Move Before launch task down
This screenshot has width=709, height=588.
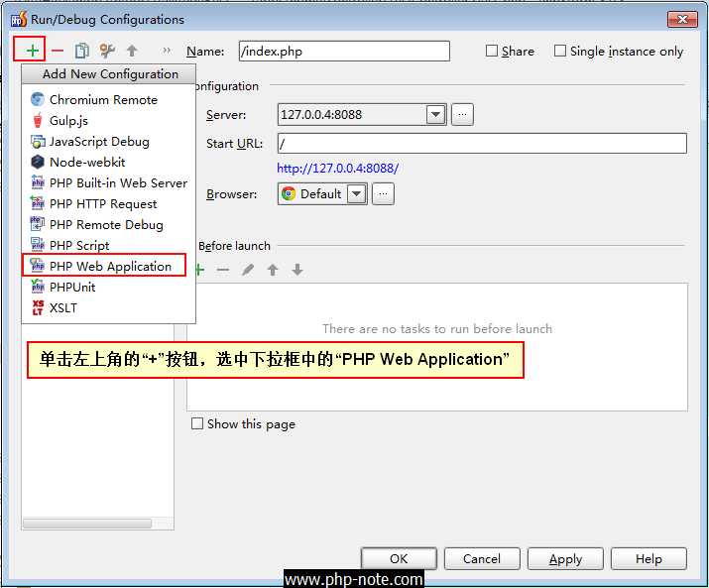point(297,270)
